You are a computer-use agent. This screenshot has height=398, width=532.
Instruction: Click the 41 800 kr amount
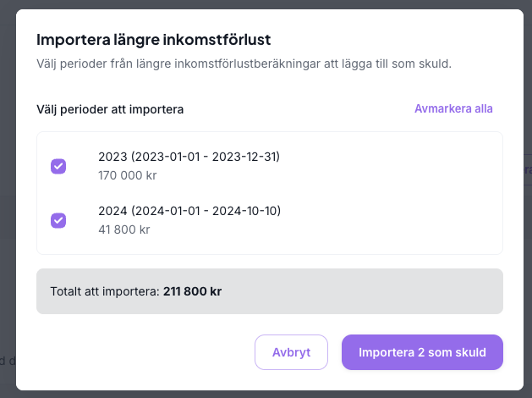point(124,229)
